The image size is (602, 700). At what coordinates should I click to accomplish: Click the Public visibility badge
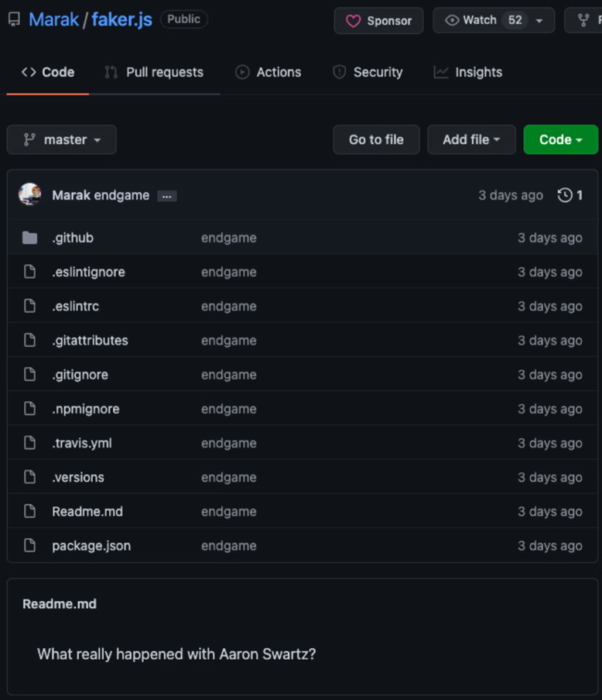pyautogui.click(x=184, y=19)
